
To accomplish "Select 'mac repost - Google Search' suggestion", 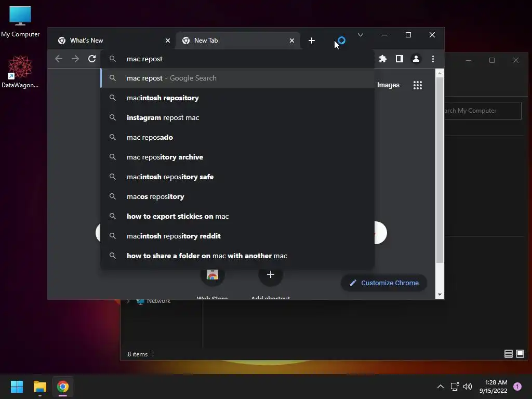I will 237,78.
